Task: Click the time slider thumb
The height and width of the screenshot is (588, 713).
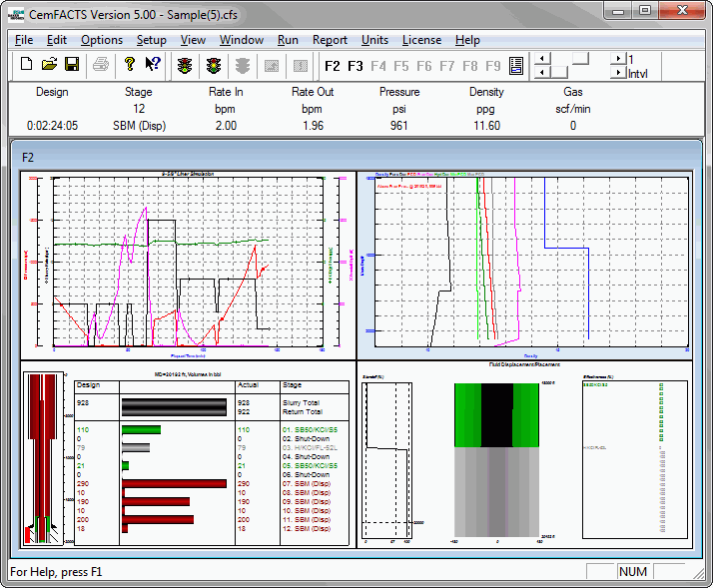Action: pos(580,59)
